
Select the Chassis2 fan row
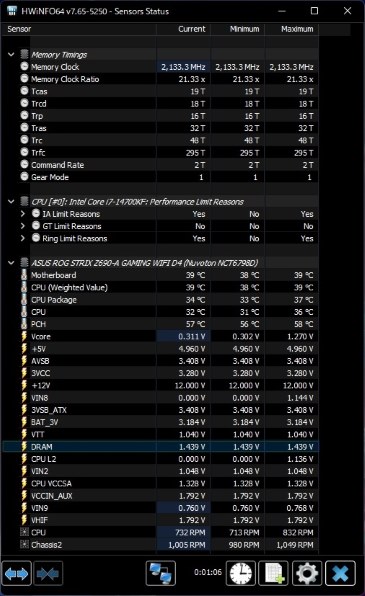pyautogui.click(x=160, y=545)
